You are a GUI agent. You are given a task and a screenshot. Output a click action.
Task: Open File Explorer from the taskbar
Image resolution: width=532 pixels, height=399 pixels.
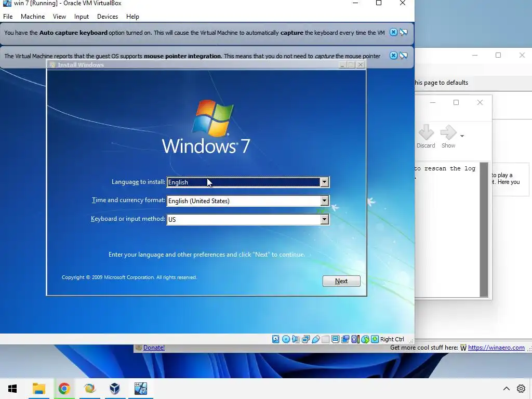[x=38, y=389]
